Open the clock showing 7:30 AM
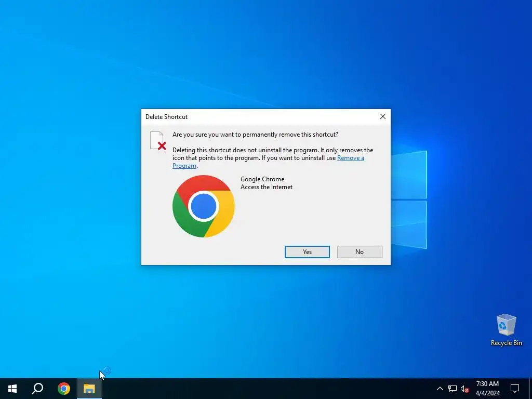This screenshot has width=532, height=399. 487,389
